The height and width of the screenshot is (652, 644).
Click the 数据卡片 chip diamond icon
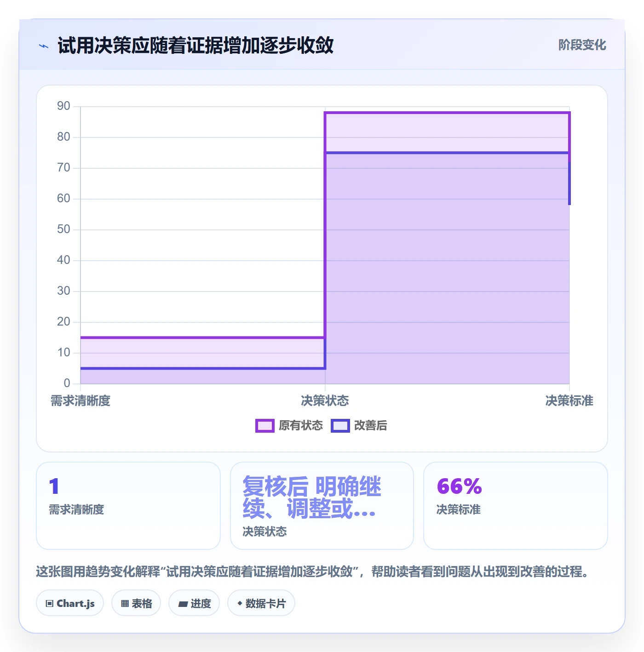[240, 603]
